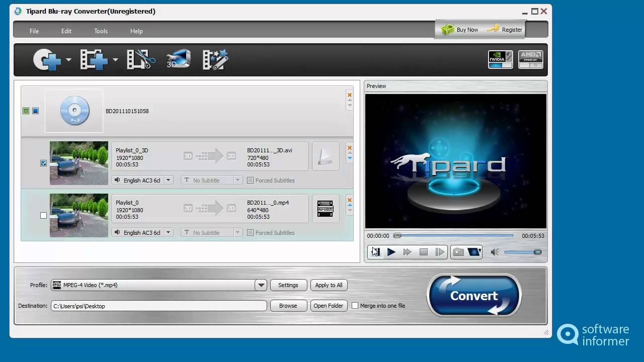Click the Tipard preview video area
644x362 pixels.
456,161
